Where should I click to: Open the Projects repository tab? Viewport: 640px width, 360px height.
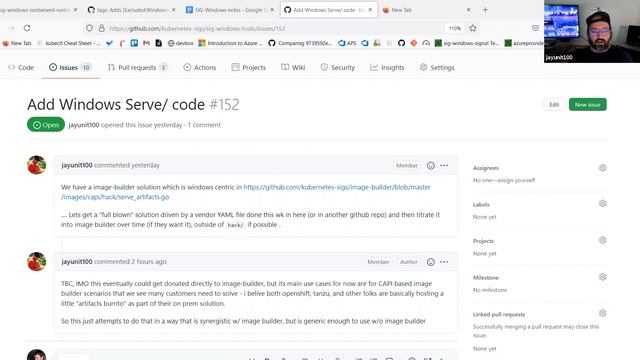point(249,67)
